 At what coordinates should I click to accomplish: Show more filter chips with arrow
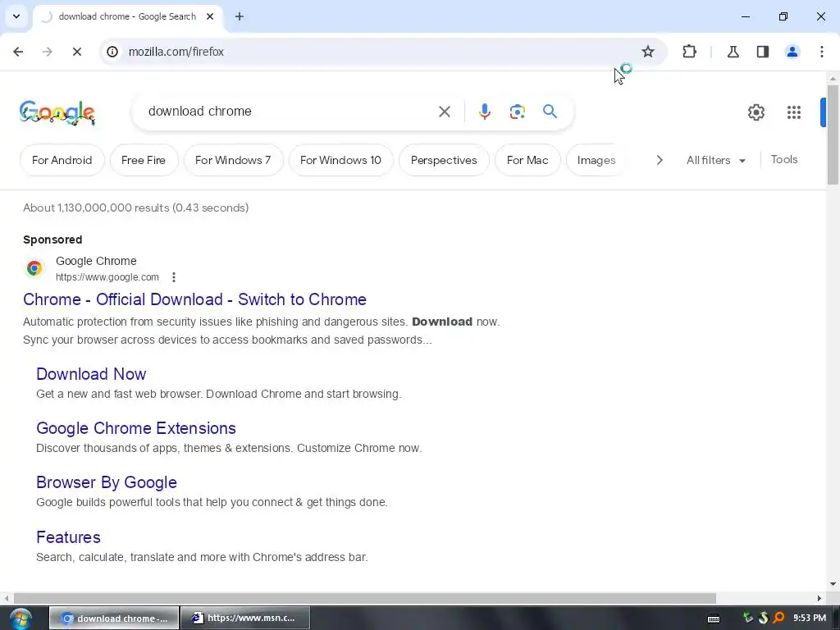[x=660, y=160]
